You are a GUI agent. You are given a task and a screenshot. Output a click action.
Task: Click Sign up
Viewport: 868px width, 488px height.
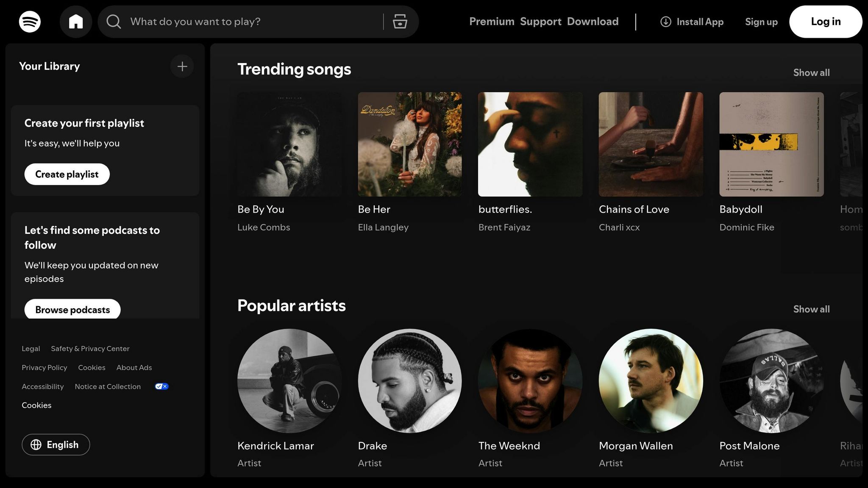pos(761,22)
